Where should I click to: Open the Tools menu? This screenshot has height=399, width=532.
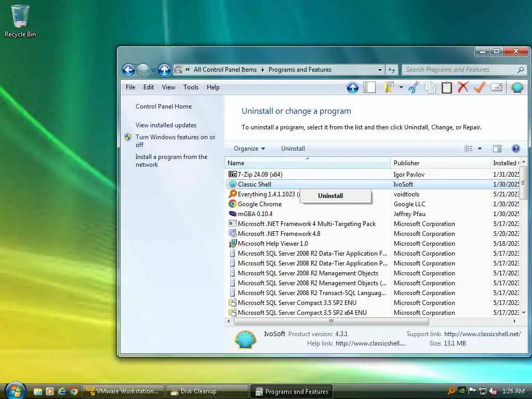coord(191,87)
